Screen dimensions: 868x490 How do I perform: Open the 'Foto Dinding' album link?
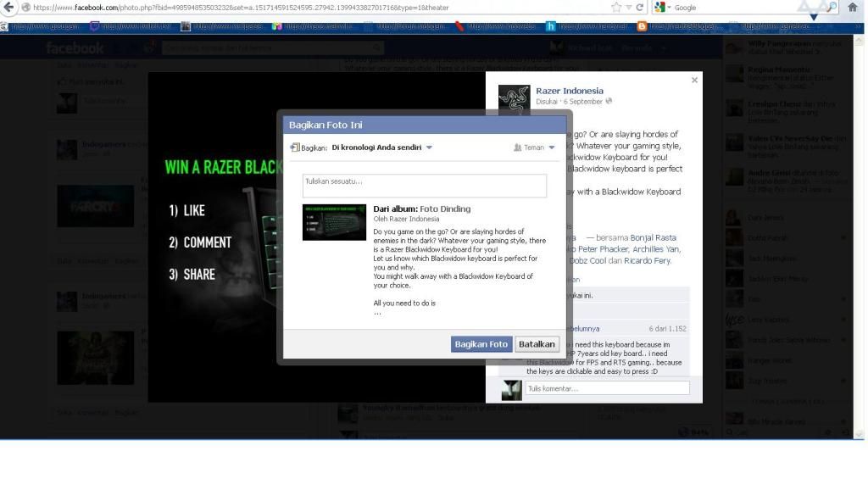(x=445, y=209)
